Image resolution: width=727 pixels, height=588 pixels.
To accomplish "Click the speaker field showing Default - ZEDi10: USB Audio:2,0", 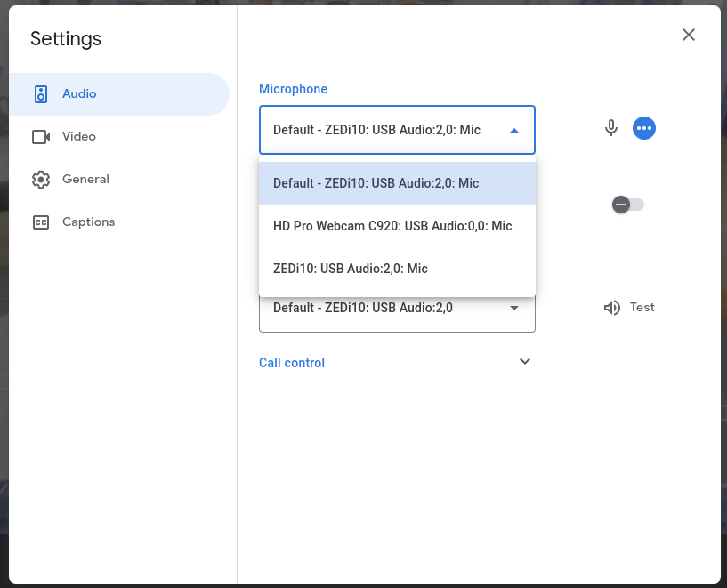I will (x=374, y=309).
